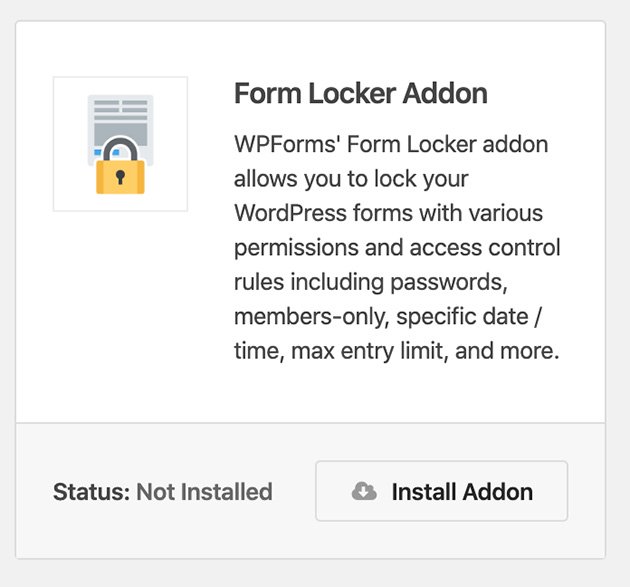The width and height of the screenshot is (630, 587).
Task: Click the gray padlock shackle
Action: click(x=120, y=149)
